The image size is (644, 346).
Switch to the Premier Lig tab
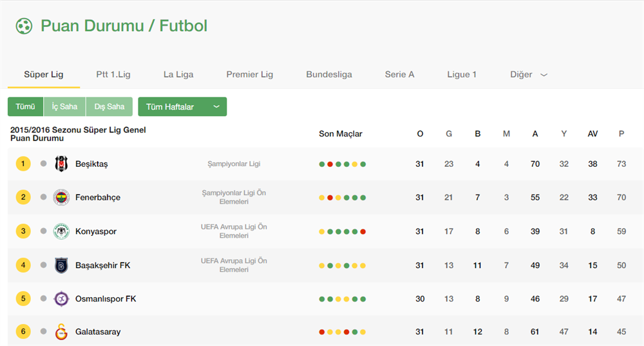[250, 75]
